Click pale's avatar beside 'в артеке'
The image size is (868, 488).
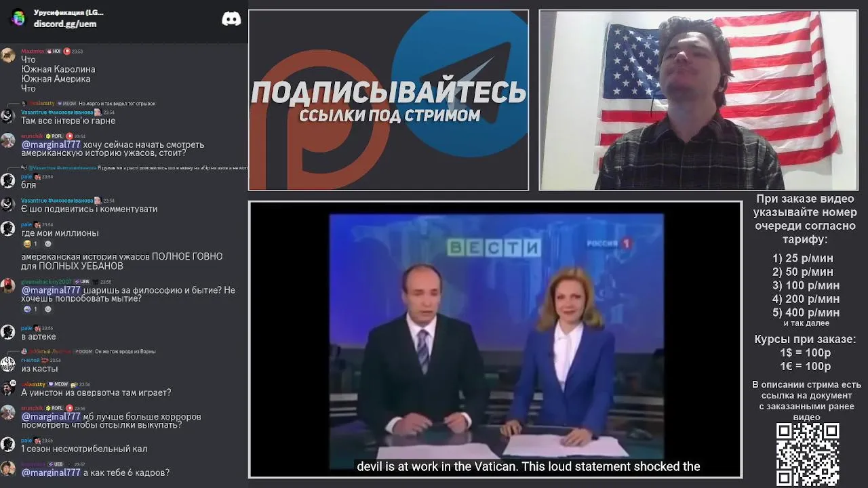click(x=8, y=331)
